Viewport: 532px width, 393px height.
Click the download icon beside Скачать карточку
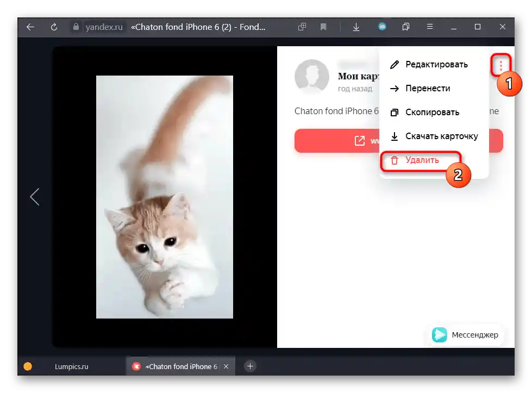click(x=395, y=136)
